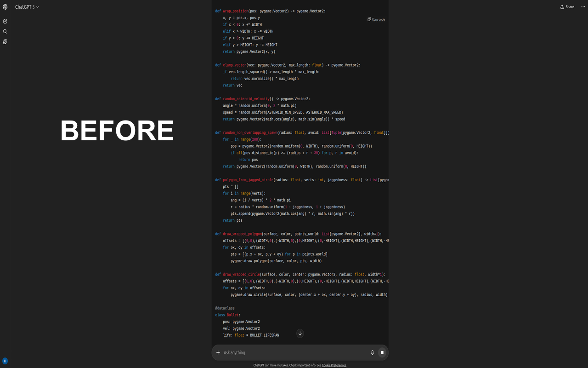Click the @dataclass decorator line
Image resolution: width=588 pixels, height=368 pixels.
click(x=225, y=308)
